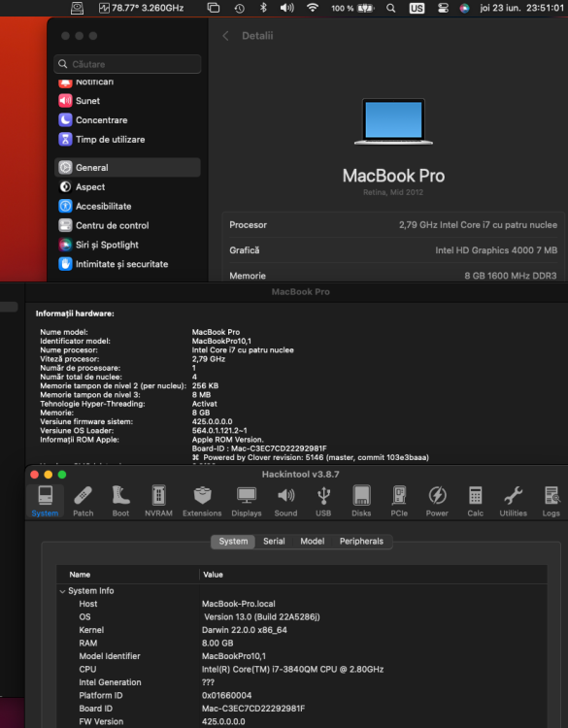Click the Cautare search field in Settings
Screen dimensions: 568x728
click(127, 64)
